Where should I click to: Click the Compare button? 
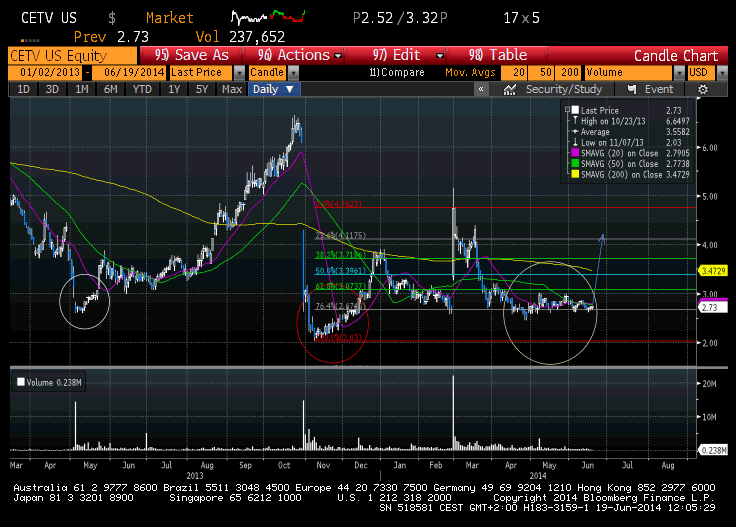tap(397, 73)
